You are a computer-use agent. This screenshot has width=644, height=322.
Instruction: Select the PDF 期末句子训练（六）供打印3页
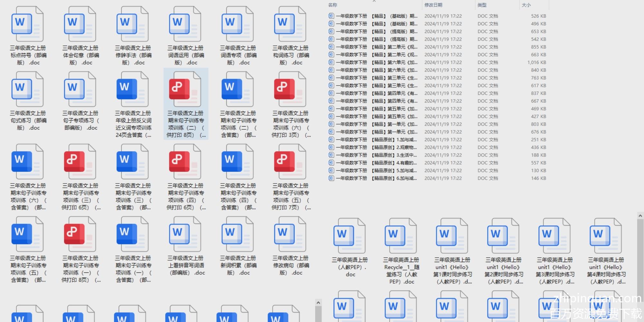[290, 90]
